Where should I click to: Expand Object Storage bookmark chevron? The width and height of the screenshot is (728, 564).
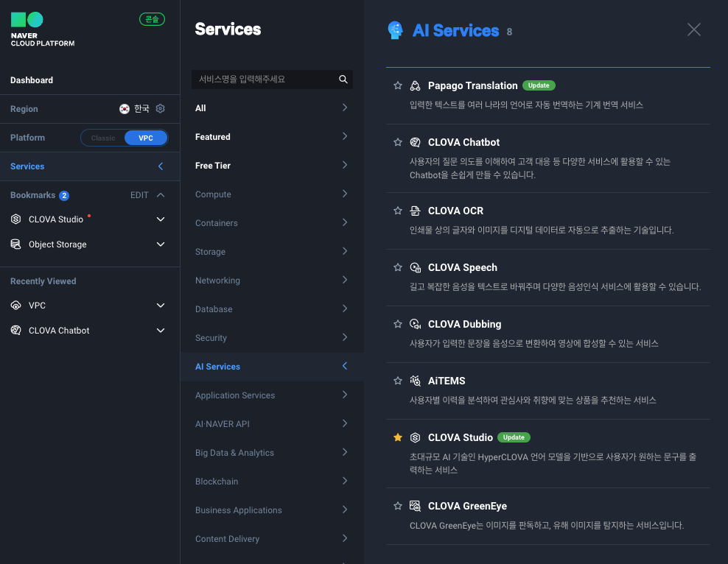pos(161,244)
